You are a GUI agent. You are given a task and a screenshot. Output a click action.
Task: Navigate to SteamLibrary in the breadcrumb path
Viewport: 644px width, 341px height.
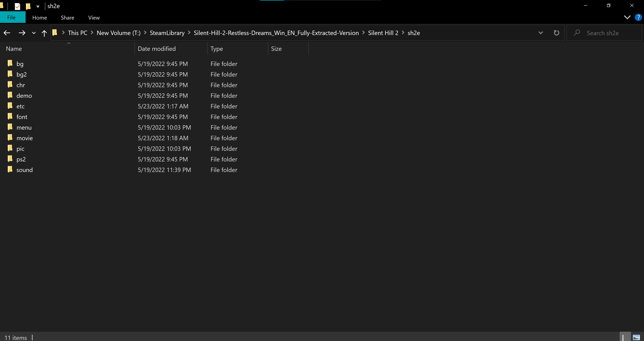[167, 33]
